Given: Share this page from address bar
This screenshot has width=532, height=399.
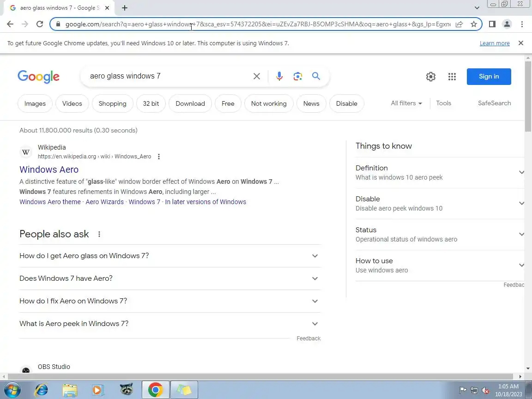Looking at the screenshot, I should [x=459, y=24].
